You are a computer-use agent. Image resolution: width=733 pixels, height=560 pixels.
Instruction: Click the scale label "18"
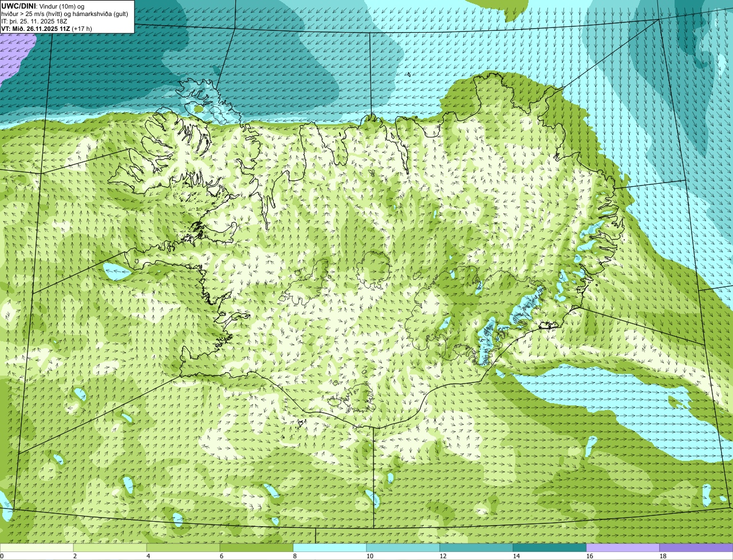coord(663,556)
